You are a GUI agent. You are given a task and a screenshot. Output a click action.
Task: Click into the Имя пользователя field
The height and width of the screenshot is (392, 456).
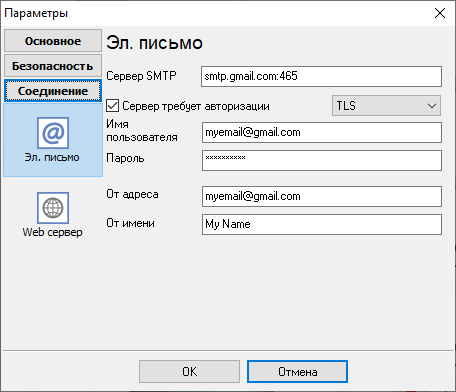[322, 132]
